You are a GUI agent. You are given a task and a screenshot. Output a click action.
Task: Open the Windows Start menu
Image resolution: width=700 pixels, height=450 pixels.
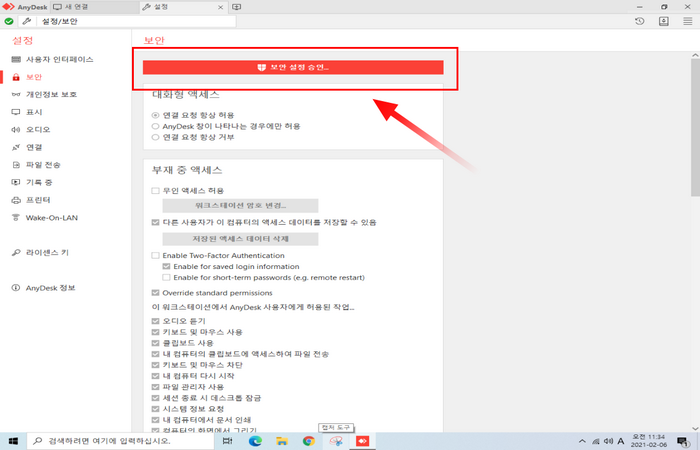pos(13,441)
